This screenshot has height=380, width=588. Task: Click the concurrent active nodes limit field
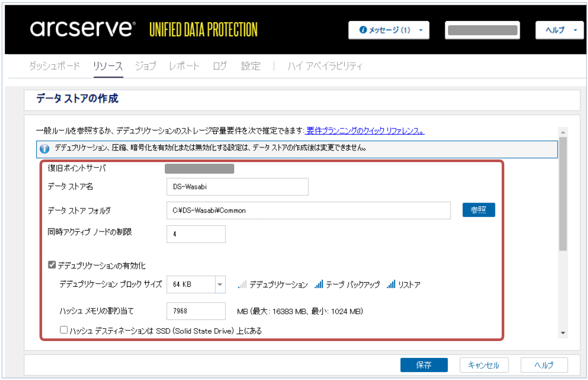[x=196, y=234]
